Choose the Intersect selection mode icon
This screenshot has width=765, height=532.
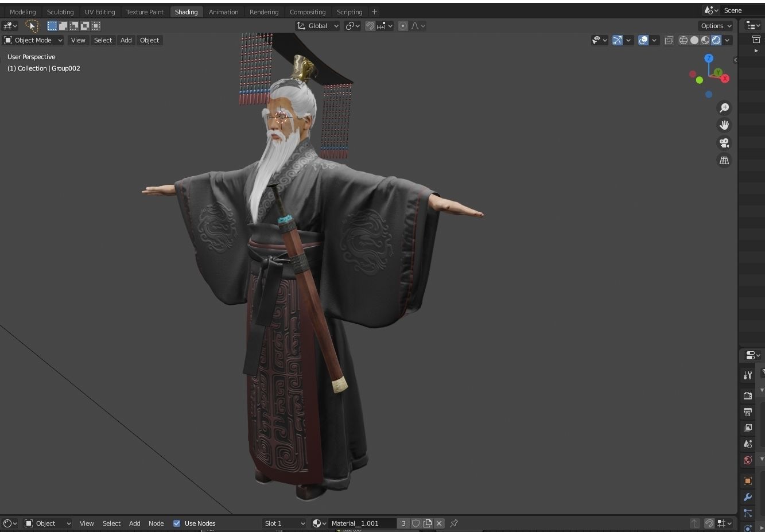coord(96,26)
